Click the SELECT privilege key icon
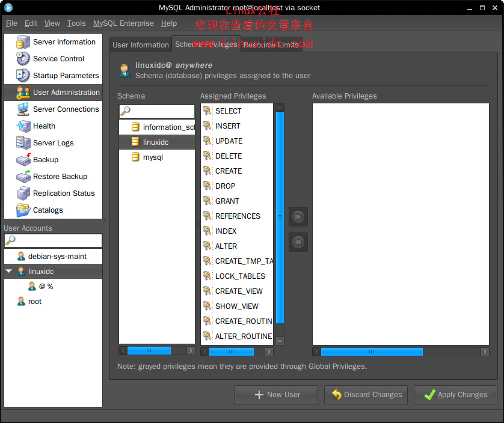 tap(207, 111)
